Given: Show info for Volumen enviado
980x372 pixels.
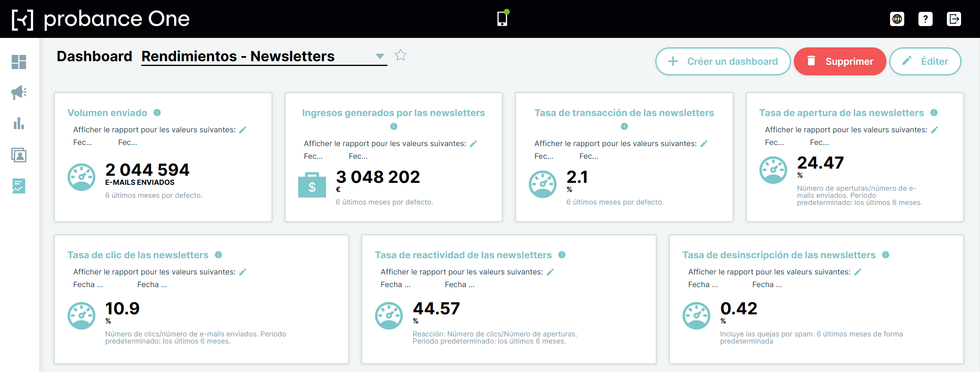Looking at the screenshot, I should (x=157, y=113).
